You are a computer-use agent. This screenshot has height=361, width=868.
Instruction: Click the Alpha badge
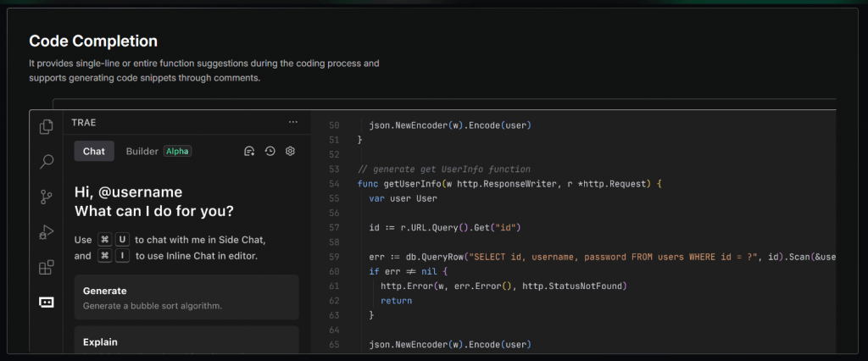coord(178,151)
